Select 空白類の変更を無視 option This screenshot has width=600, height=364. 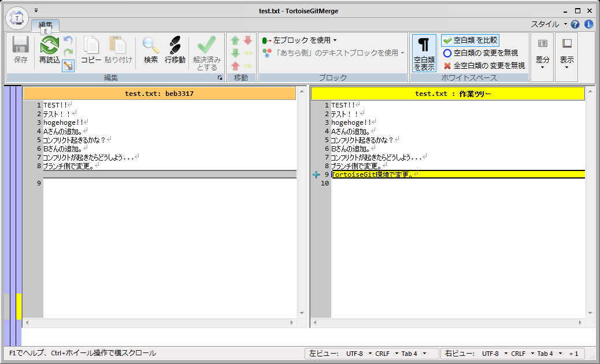[x=480, y=53]
